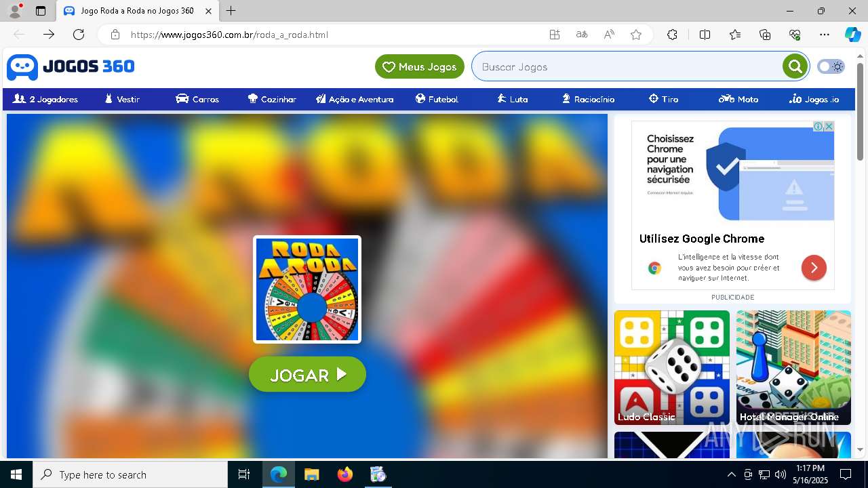
Task: Click the browser profile icon
Action: pyautogui.click(x=15, y=11)
